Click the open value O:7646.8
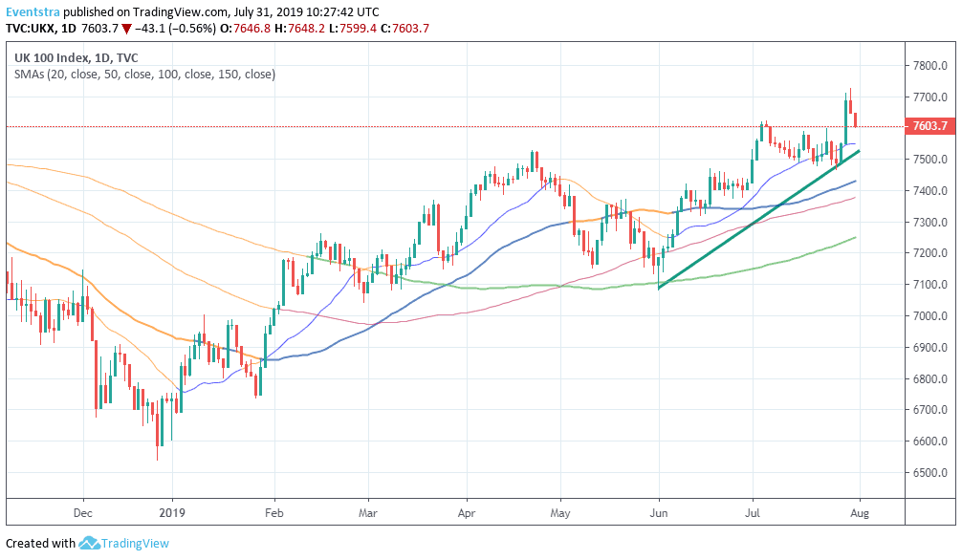This screenshot has width=962, height=560. click(245, 29)
